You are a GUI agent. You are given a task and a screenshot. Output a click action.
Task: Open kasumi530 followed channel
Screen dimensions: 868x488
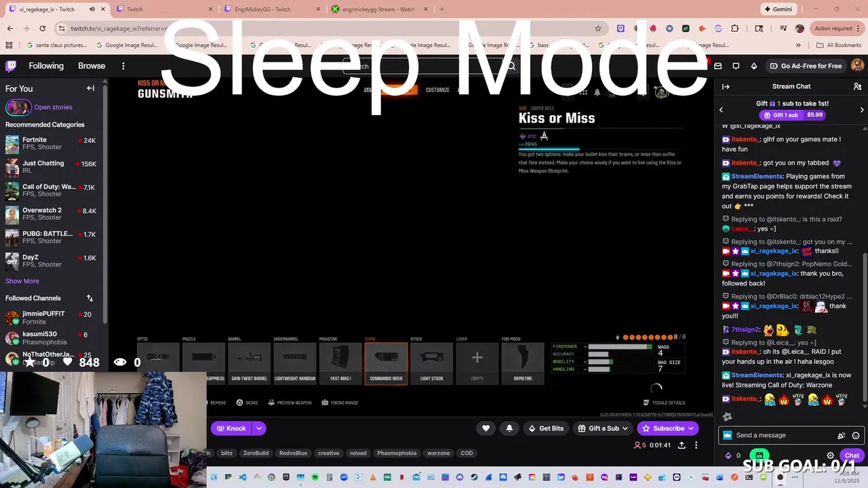[52, 338]
